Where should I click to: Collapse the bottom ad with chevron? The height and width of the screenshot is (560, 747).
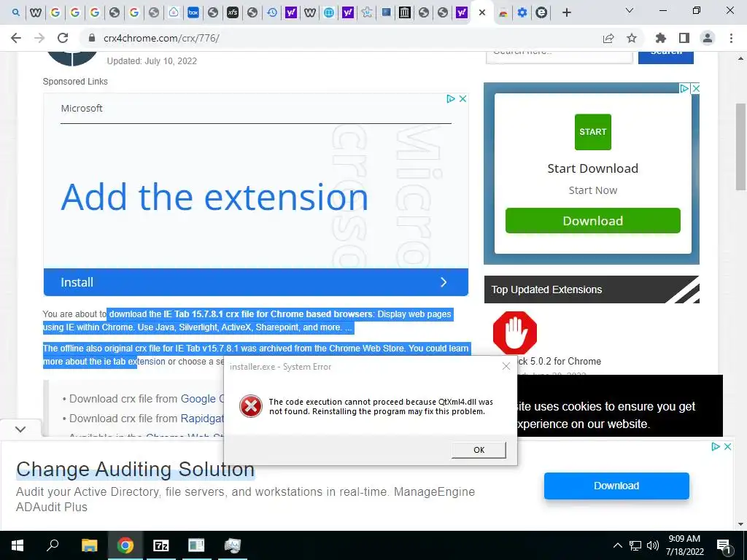(20, 429)
